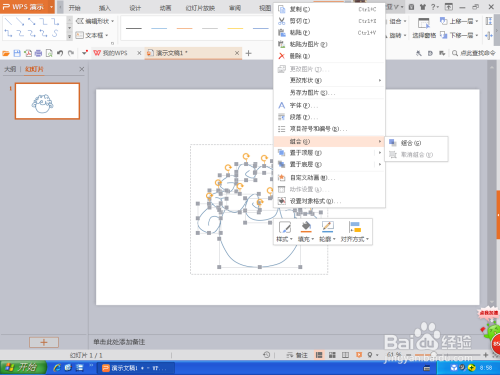Expand the line shapes gallery
The width and height of the screenshot is (500, 375).
pyautogui.click(x=70, y=37)
